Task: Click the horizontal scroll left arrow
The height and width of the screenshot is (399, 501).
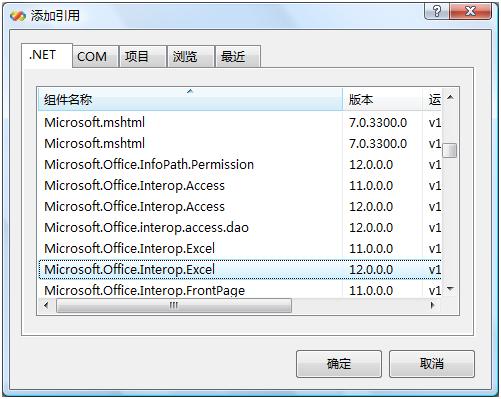Action: (46, 305)
